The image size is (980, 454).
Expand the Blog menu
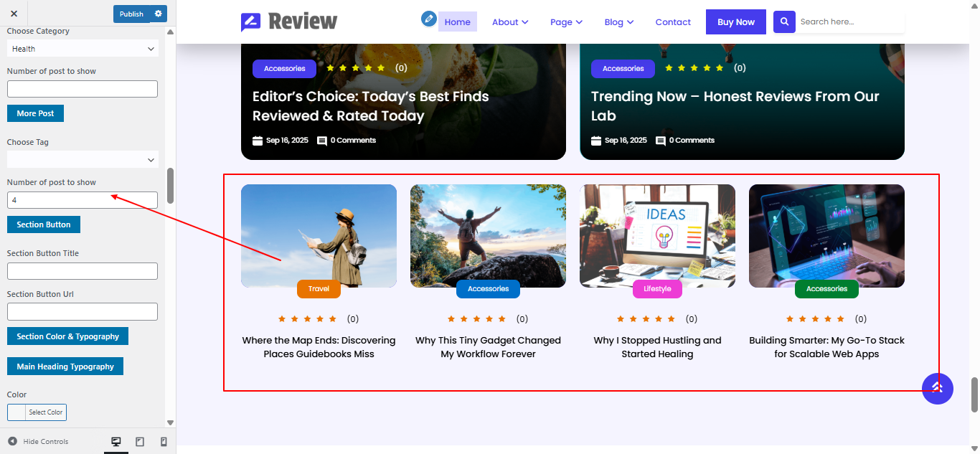coord(619,22)
